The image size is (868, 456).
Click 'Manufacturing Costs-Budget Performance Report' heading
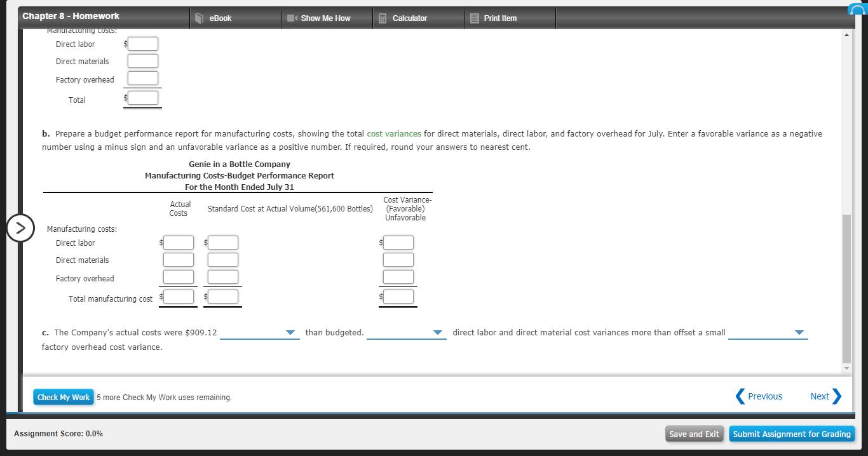pos(240,176)
